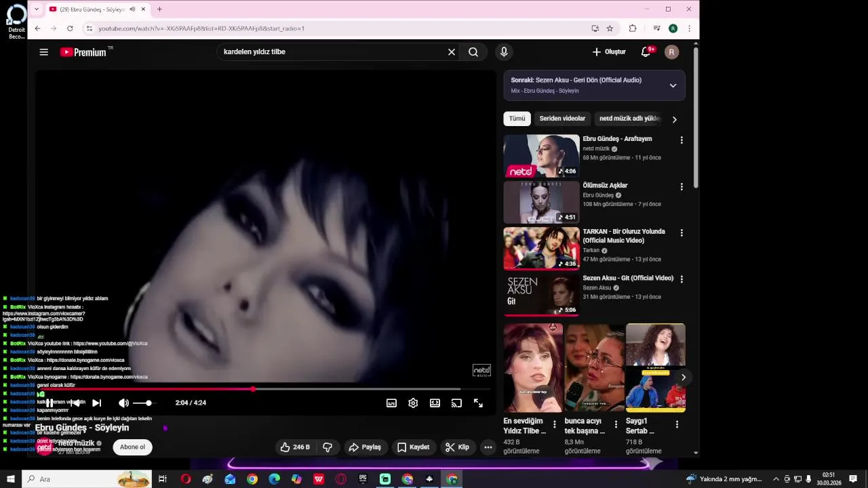
Task: Open options menu for Ebru Gündeş - Araftayım
Action: pos(682,140)
